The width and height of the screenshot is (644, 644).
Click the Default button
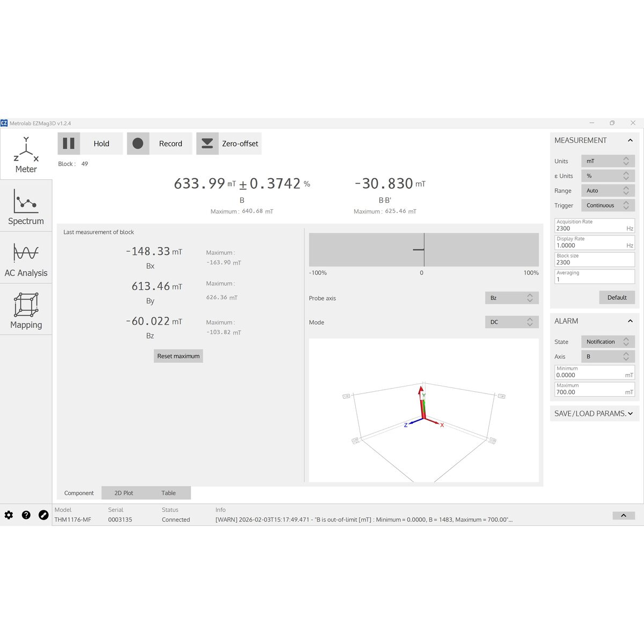click(x=617, y=297)
